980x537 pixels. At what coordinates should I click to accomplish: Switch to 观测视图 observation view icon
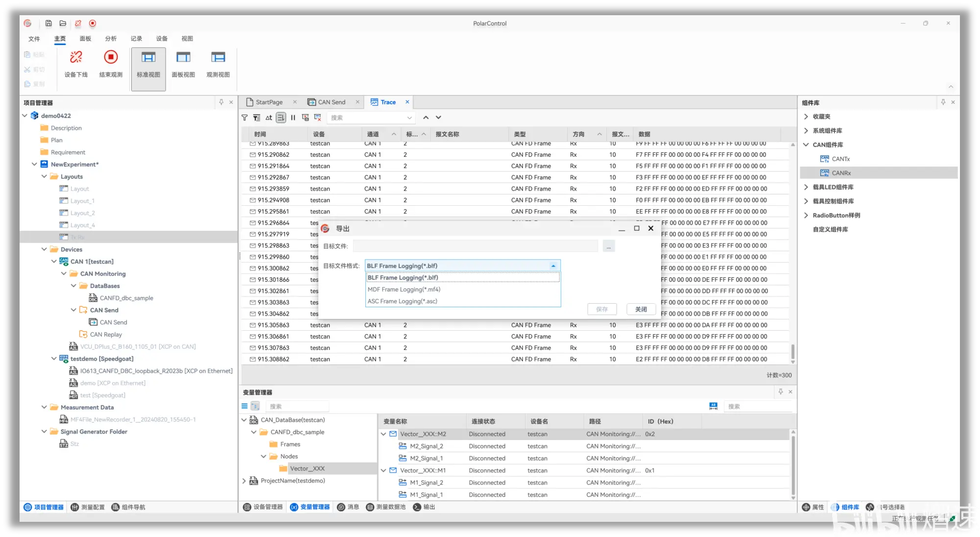click(x=218, y=58)
